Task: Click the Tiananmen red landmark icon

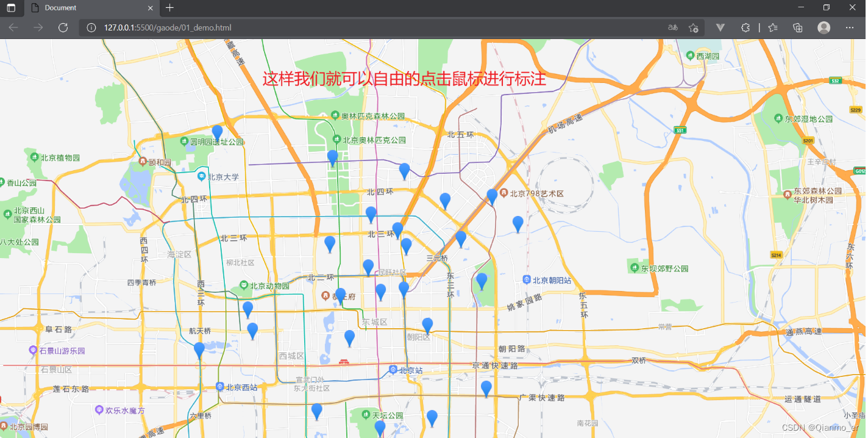Action: pyautogui.click(x=343, y=361)
